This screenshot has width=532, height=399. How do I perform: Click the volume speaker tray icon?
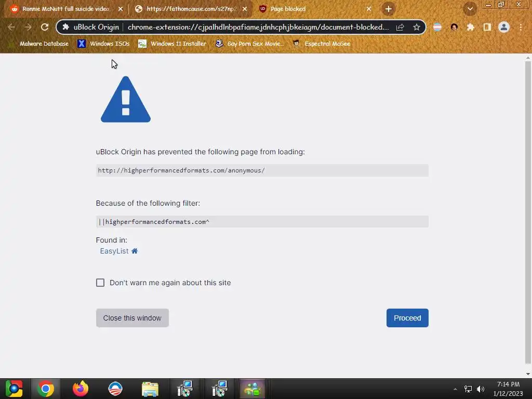[x=481, y=389]
